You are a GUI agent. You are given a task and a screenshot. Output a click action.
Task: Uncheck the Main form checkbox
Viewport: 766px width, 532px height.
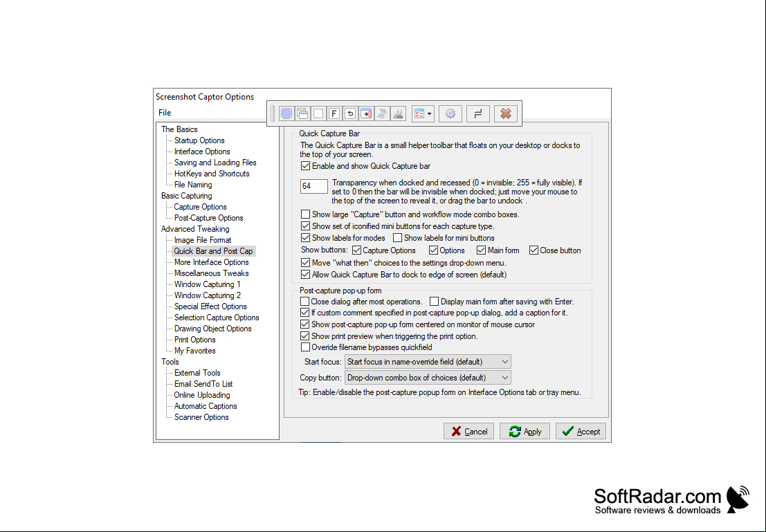point(481,250)
